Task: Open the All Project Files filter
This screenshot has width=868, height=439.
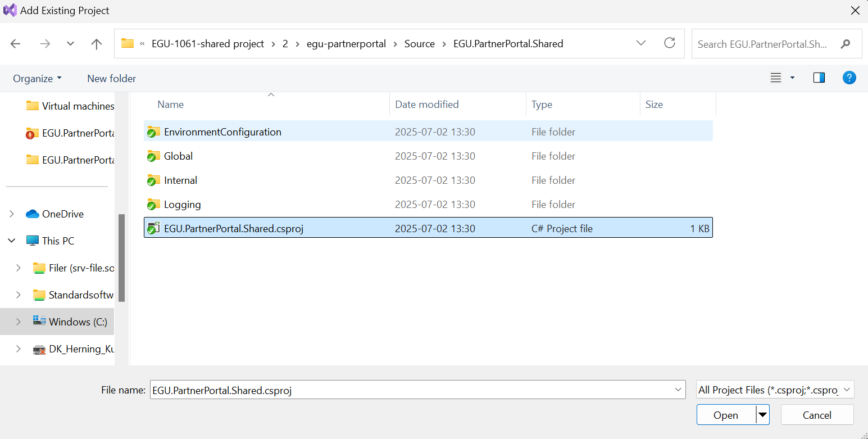Action: tap(775, 390)
